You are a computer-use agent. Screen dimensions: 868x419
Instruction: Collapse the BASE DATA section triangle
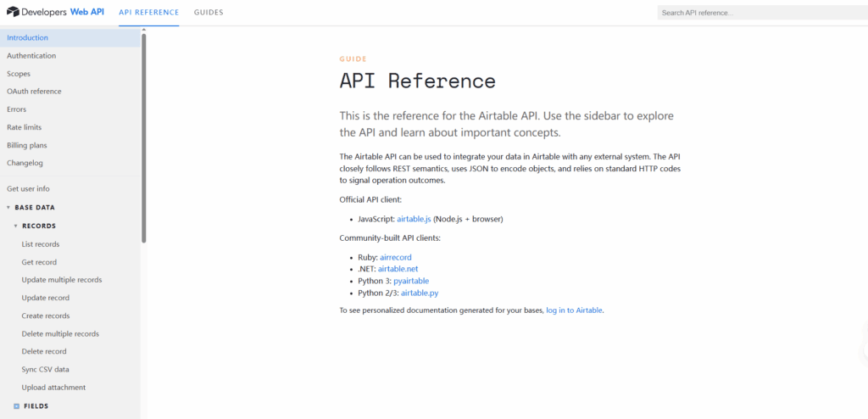click(8, 207)
